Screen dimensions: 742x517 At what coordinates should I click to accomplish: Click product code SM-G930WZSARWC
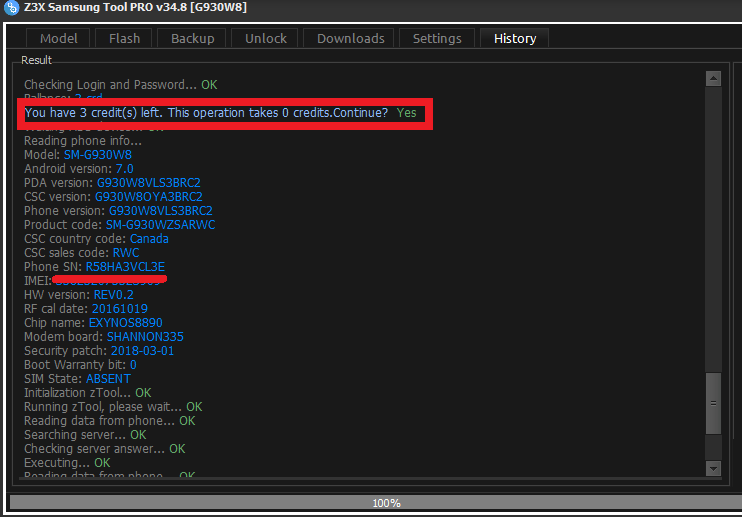160,225
